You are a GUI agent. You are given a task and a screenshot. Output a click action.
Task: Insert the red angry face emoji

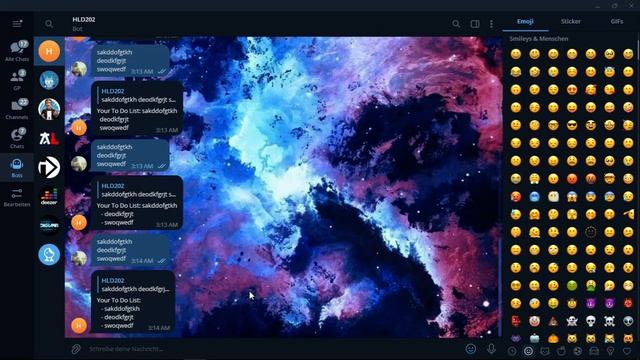[572, 178]
